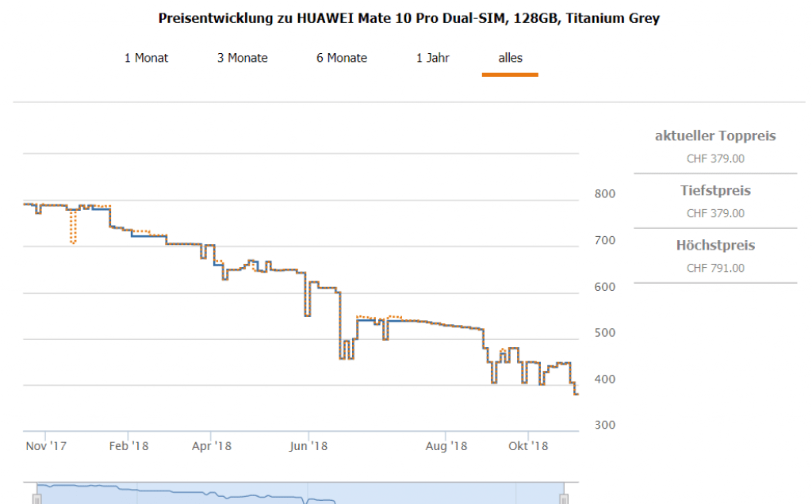The height and width of the screenshot is (504, 812).
Task: Click the left handle of range navigator
Action: click(x=36, y=498)
